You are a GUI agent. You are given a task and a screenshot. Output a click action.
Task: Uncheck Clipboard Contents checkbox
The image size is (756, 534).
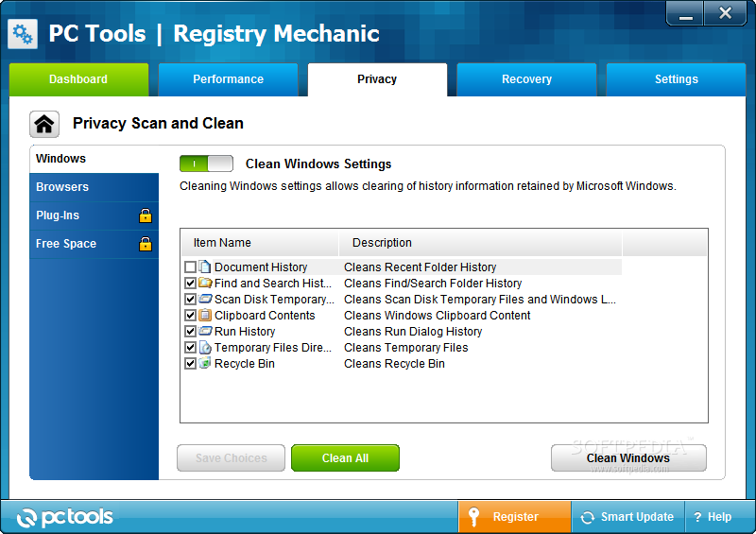tap(191, 316)
